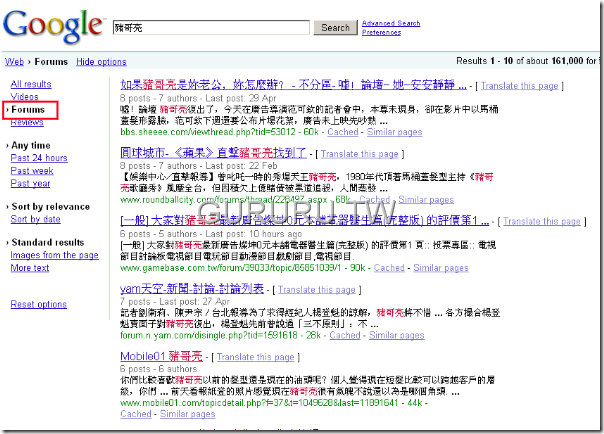Select Forums filter in sidebar
This screenshot has width=604, height=434.
[x=28, y=110]
